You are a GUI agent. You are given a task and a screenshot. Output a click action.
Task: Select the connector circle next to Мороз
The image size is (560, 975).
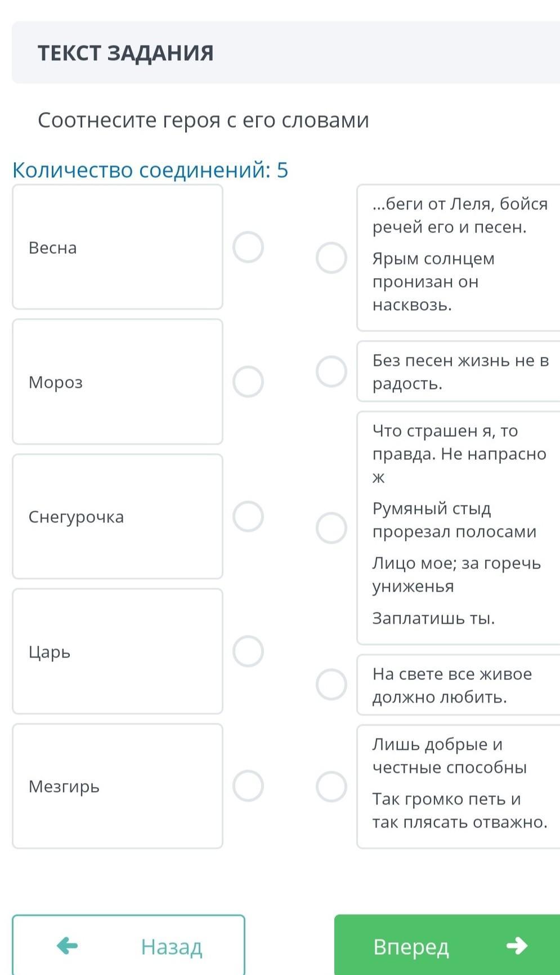(248, 382)
